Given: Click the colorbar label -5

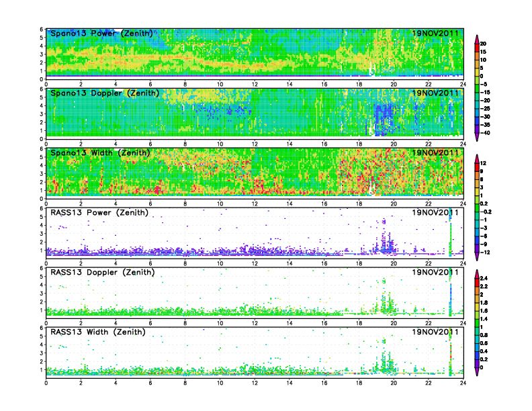Looking at the screenshot, I should [484, 85].
